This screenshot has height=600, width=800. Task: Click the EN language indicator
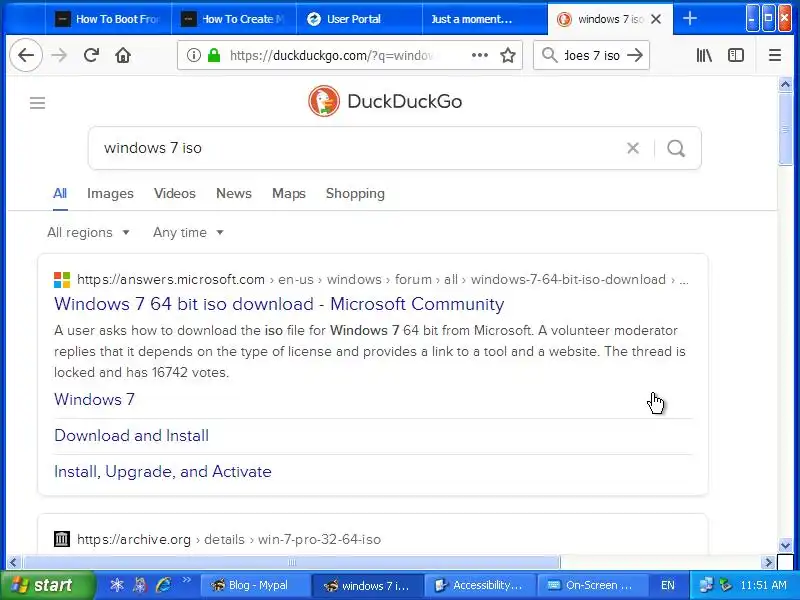click(x=667, y=585)
